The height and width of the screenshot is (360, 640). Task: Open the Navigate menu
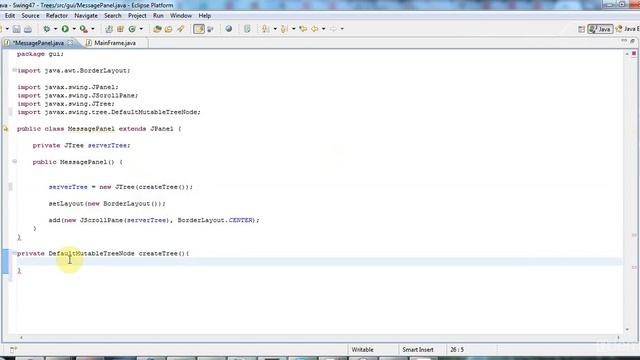click(86, 16)
